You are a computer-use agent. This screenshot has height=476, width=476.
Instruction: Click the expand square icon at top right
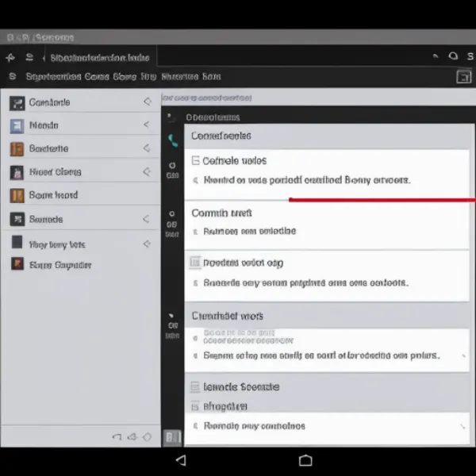463,77
